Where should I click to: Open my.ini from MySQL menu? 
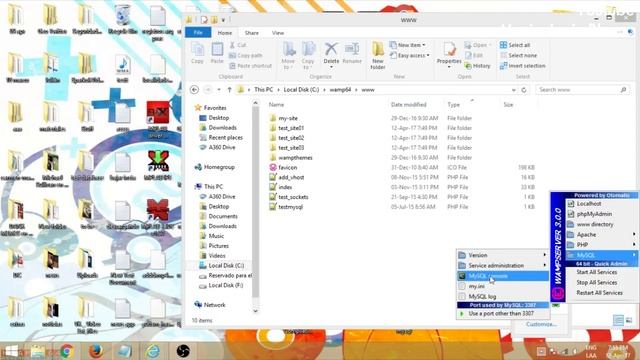pyautogui.click(x=502, y=286)
